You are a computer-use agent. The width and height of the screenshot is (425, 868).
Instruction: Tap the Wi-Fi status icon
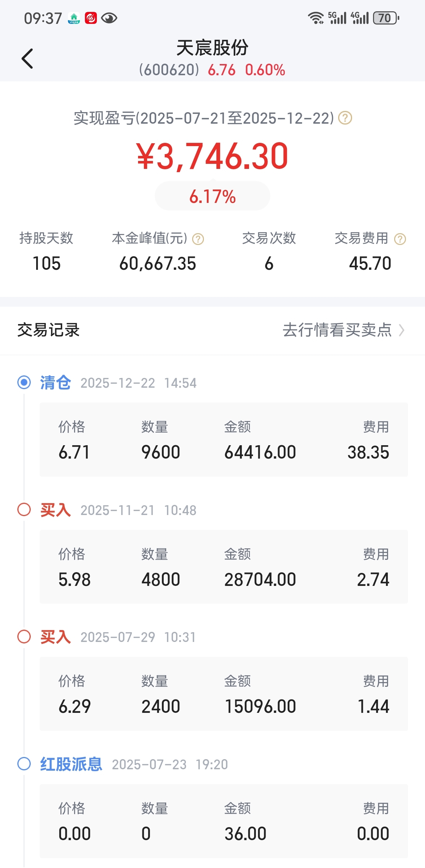pyautogui.click(x=315, y=18)
